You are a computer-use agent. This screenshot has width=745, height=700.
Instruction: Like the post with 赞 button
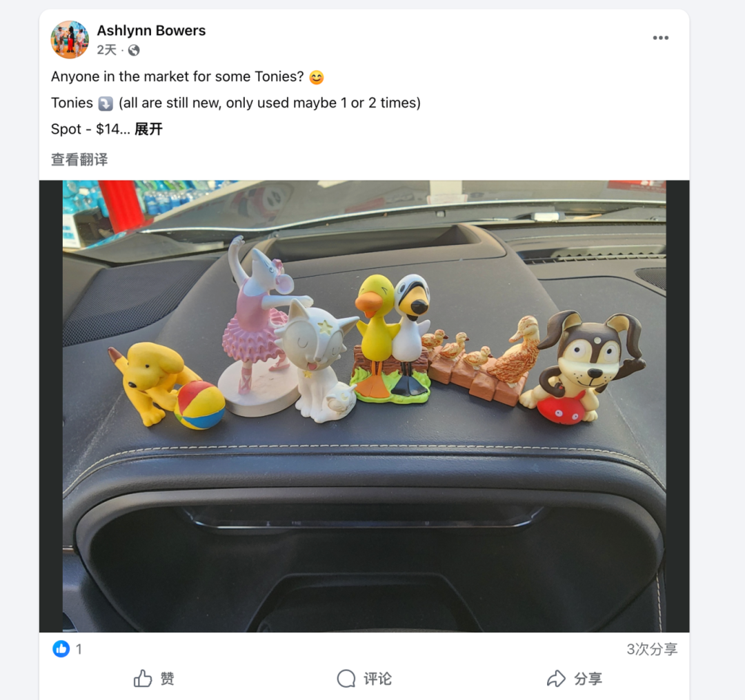[154, 679]
